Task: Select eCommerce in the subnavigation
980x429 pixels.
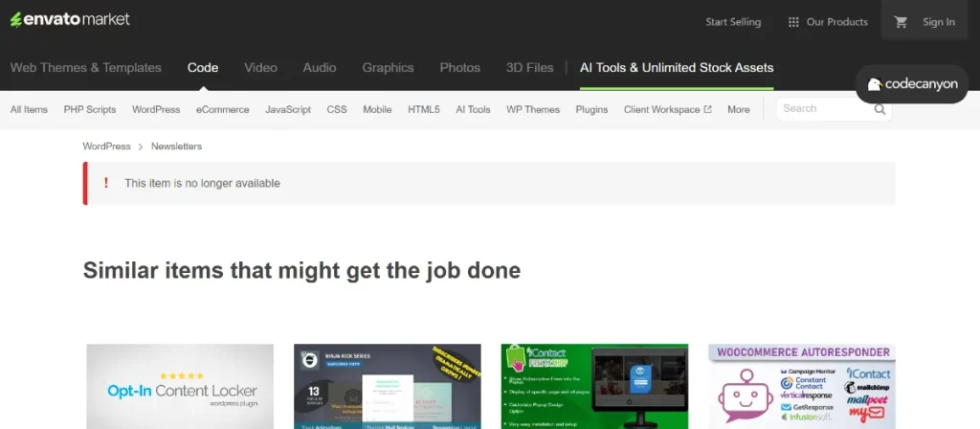Action: [x=222, y=109]
